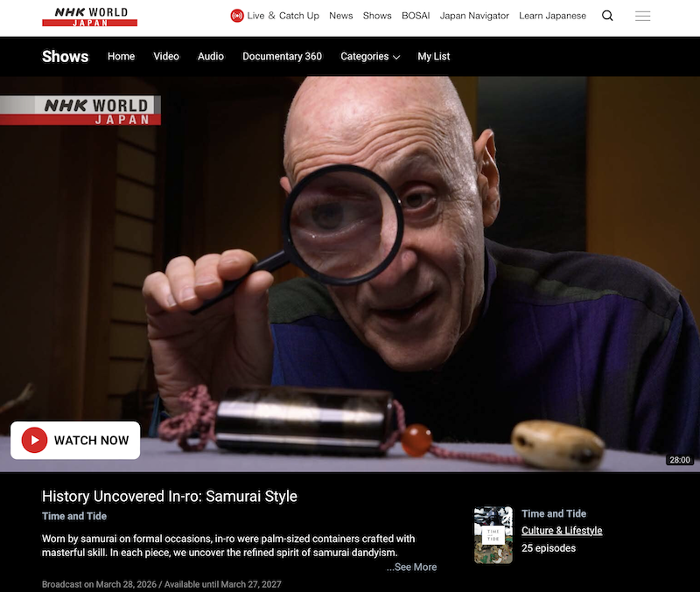Open the search magnifier icon

[607, 16]
